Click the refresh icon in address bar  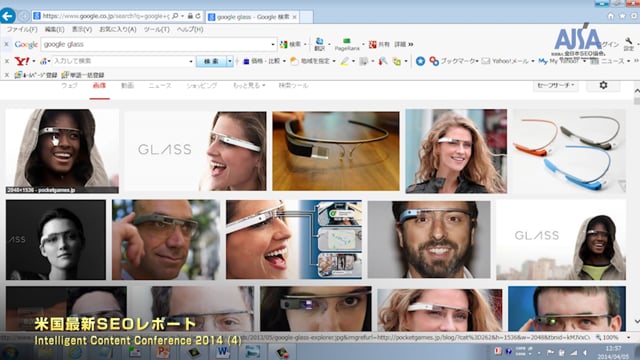[198, 16]
